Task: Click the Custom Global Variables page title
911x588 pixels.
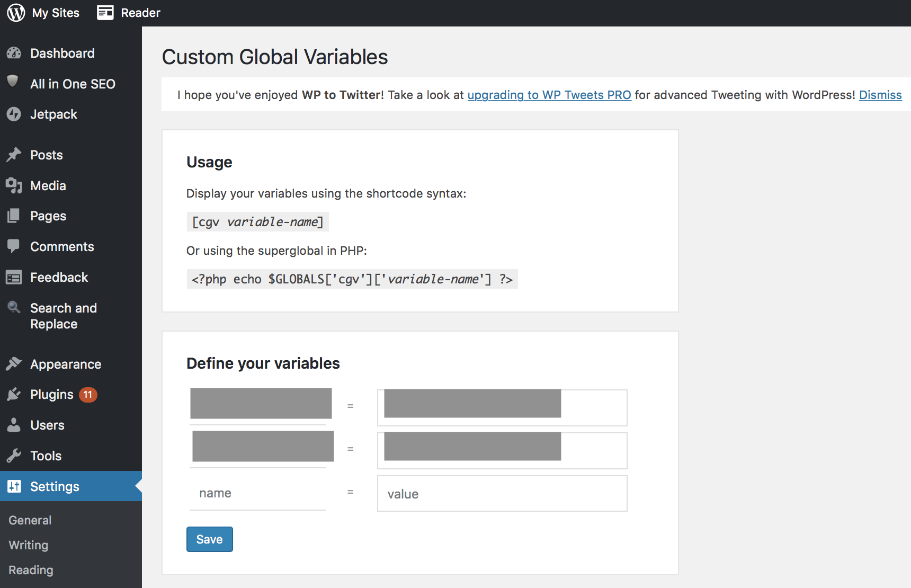Action: click(x=275, y=57)
